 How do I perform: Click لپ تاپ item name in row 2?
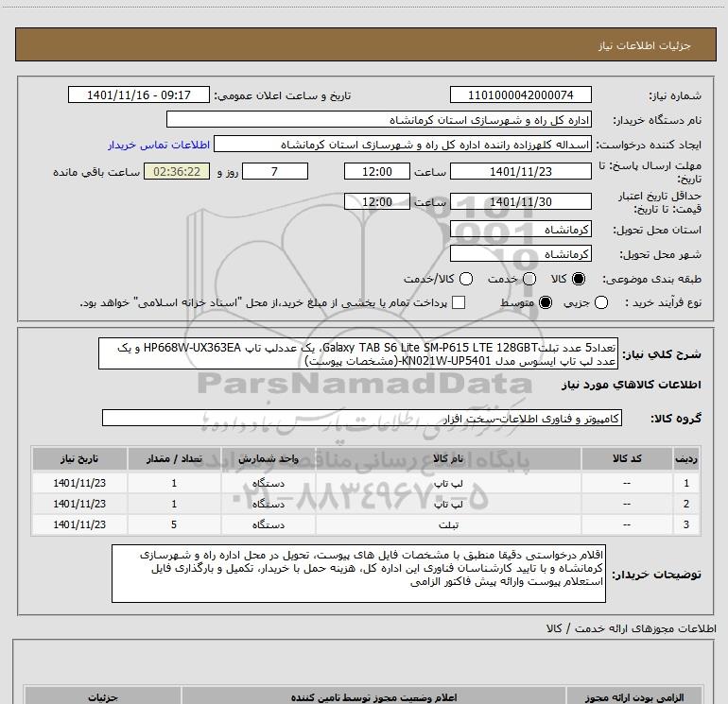[448, 504]
